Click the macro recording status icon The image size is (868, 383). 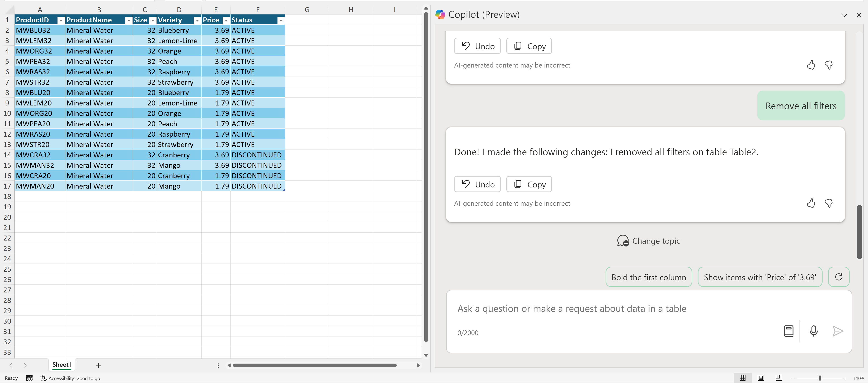[x=29, y=378]
